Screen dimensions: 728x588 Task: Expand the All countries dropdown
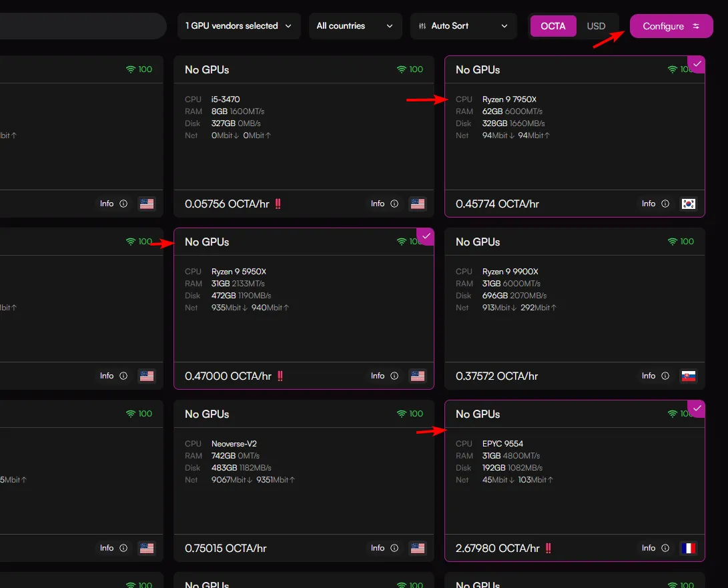[355, 26]
